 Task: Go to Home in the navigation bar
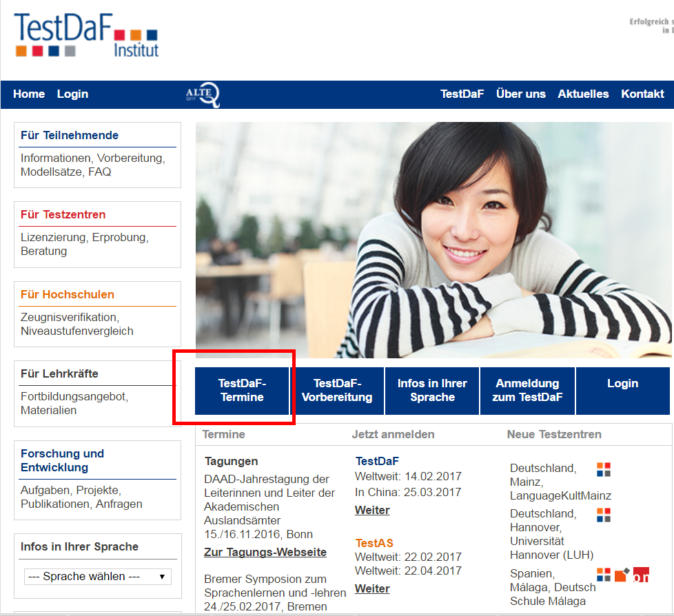pos(29,94)
